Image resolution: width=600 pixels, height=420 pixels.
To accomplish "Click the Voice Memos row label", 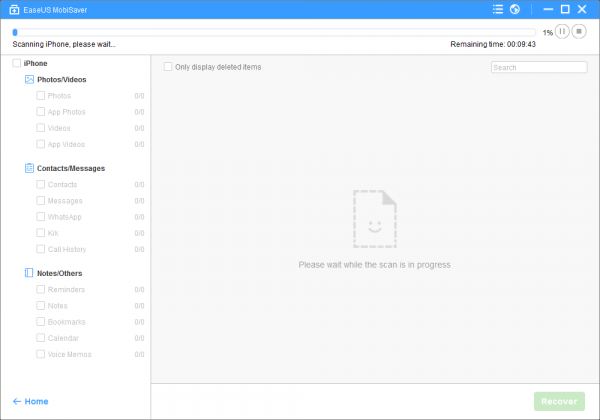I will (x=69, y=354).
